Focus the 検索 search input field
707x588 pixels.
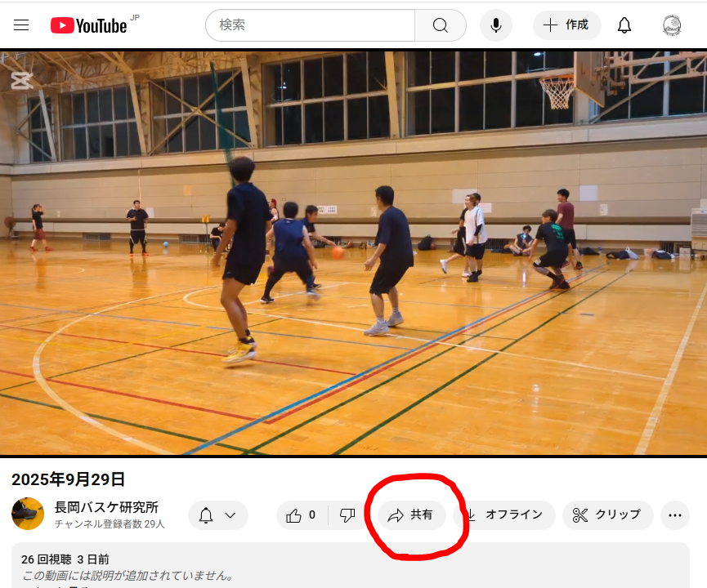(x=311, y=25)
